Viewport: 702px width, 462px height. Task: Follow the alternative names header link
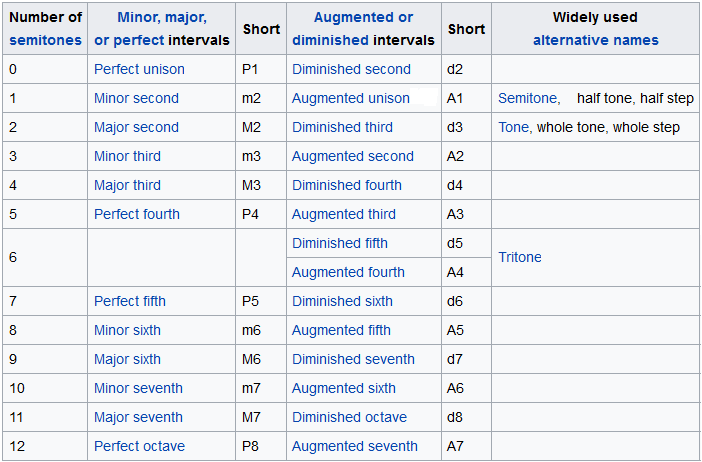click(595, 40)
